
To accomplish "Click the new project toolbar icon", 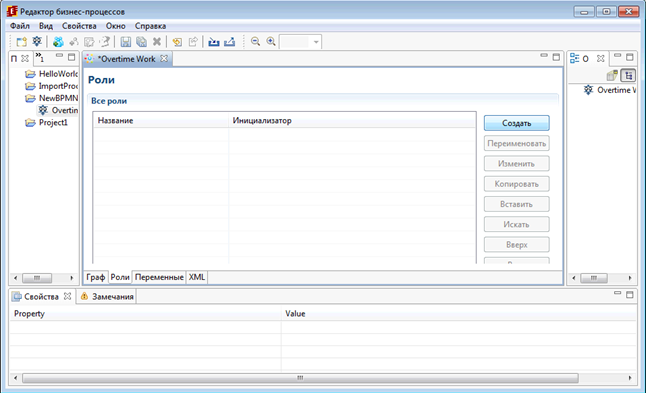I will [21, 42].
